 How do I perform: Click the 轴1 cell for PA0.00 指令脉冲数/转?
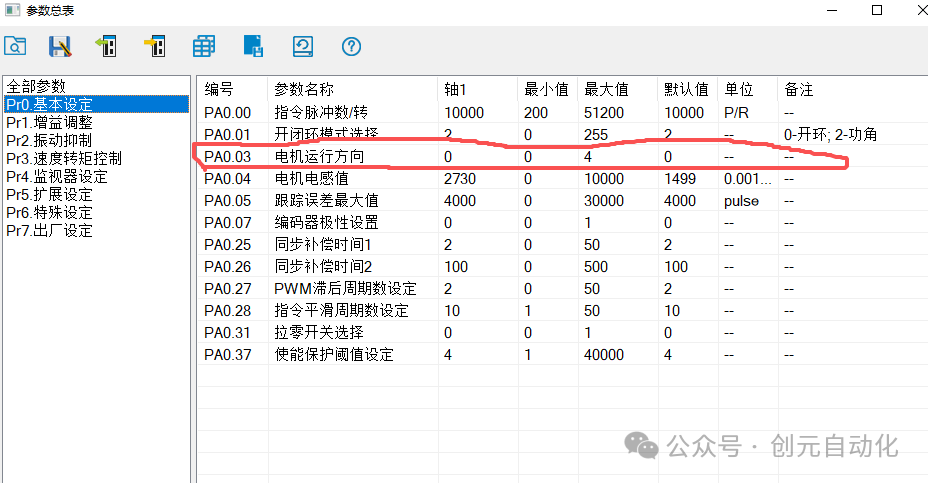pos(478,112)
